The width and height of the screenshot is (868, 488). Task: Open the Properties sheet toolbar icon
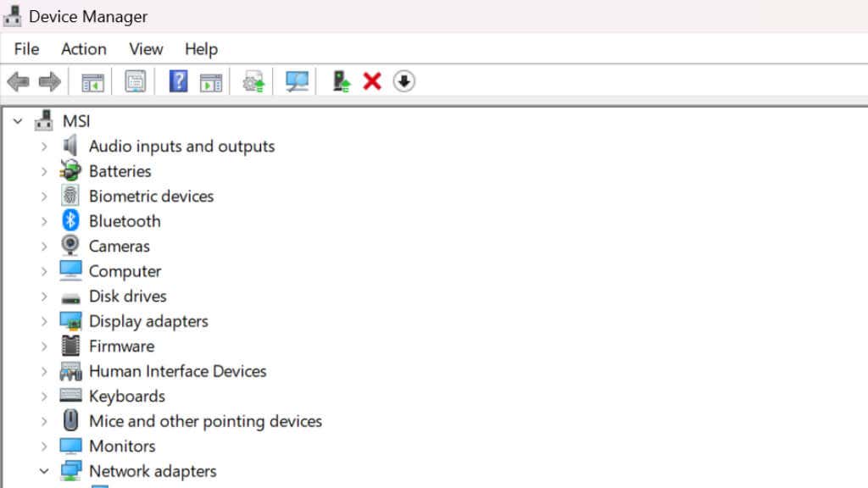pyautogui.click(x=135, y=82)
